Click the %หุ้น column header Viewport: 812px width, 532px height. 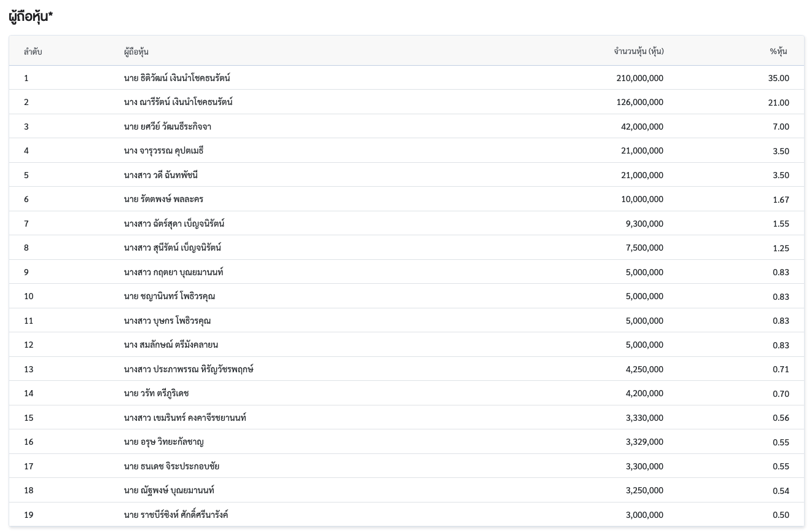coord(778,52)
